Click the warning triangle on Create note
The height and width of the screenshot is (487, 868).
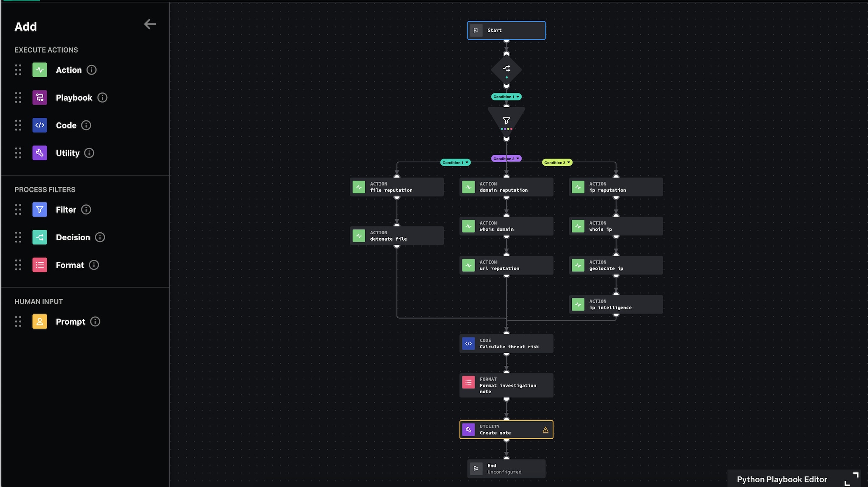[545, 430]
